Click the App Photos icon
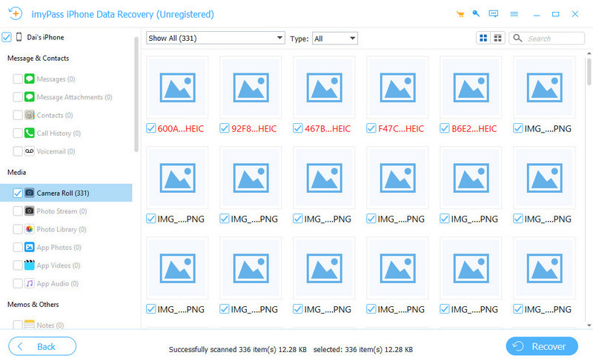 coord(30,248)
